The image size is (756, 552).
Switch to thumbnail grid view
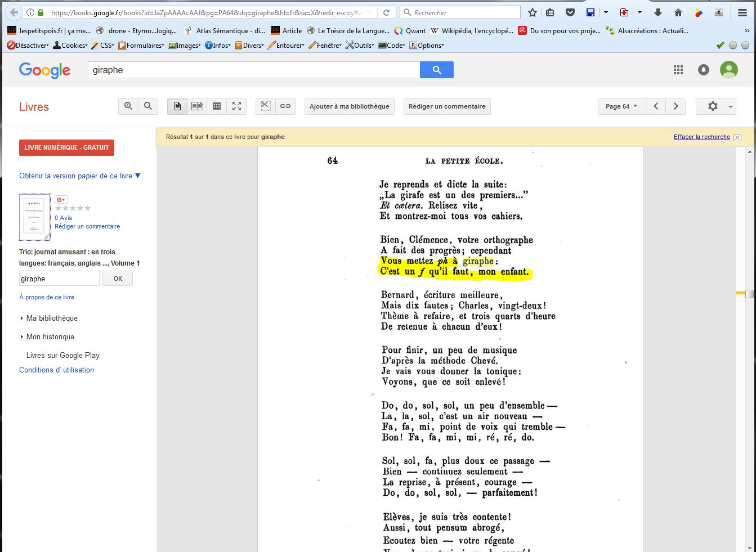click(217, 106)
